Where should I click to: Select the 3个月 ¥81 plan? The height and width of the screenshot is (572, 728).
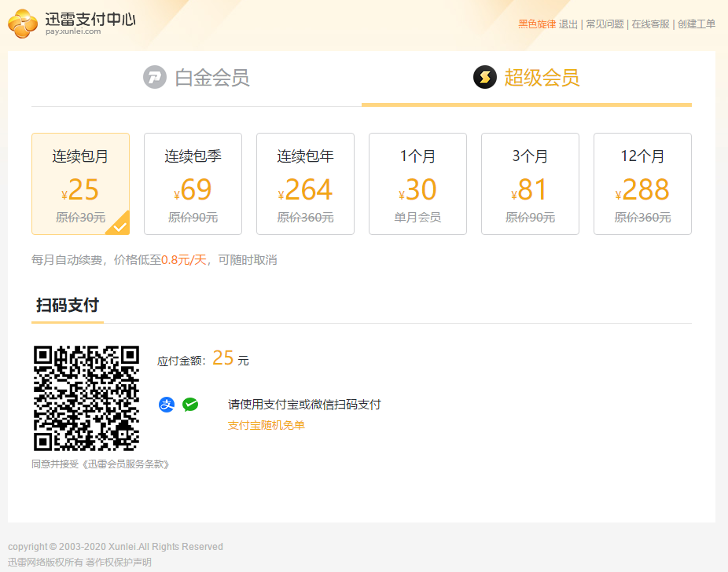tap(530, 184)
